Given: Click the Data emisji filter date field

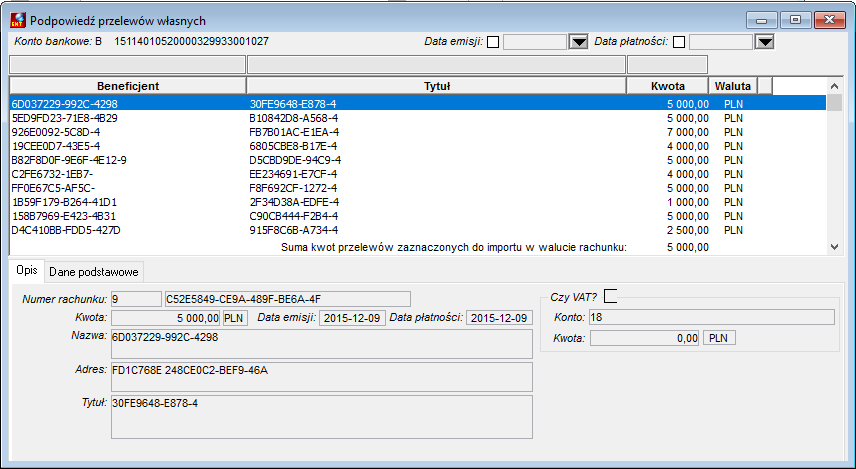Looking at the screenshot, I should coord(535,42).
